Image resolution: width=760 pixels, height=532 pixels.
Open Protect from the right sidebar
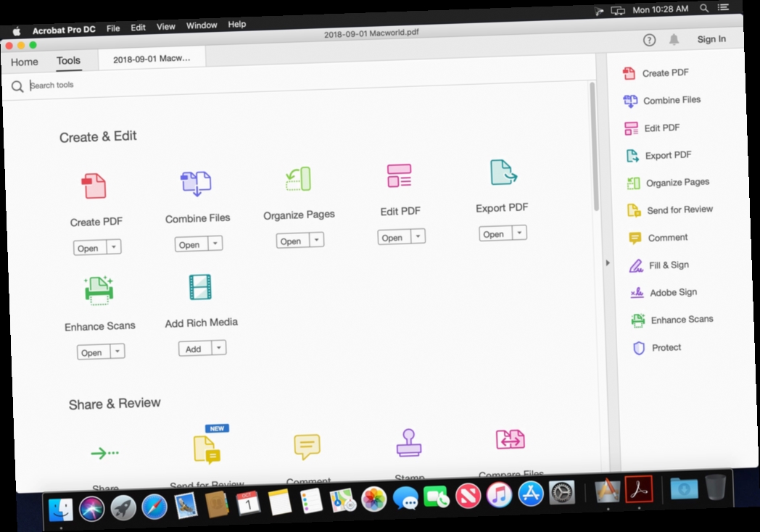657,347
